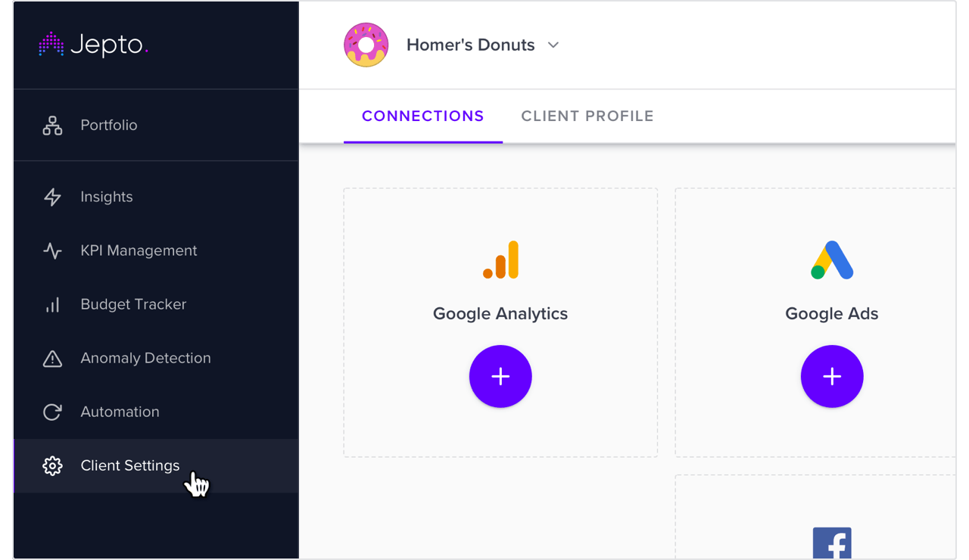This screenshot has width=969, height=560.
Task: Click the Budget Tracker bar chart icon
Action: [52, 305]
